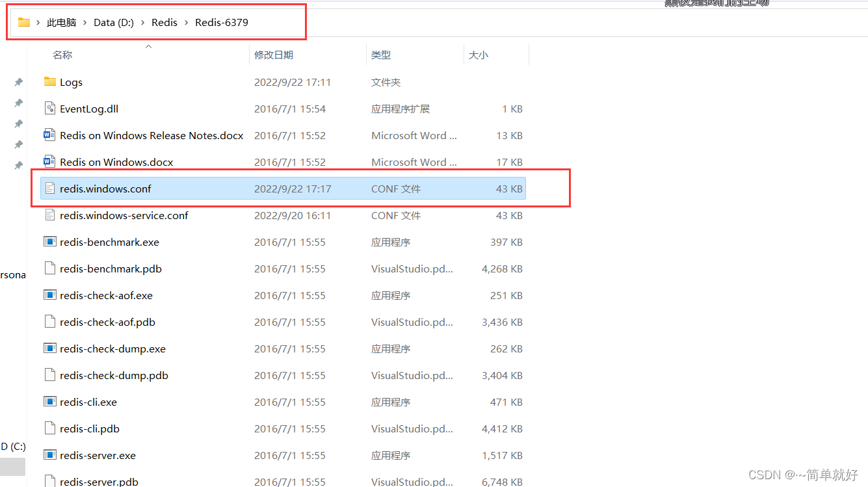Select redis.windows.conf file name
The image size is (868, 487).
pos(105,189)
